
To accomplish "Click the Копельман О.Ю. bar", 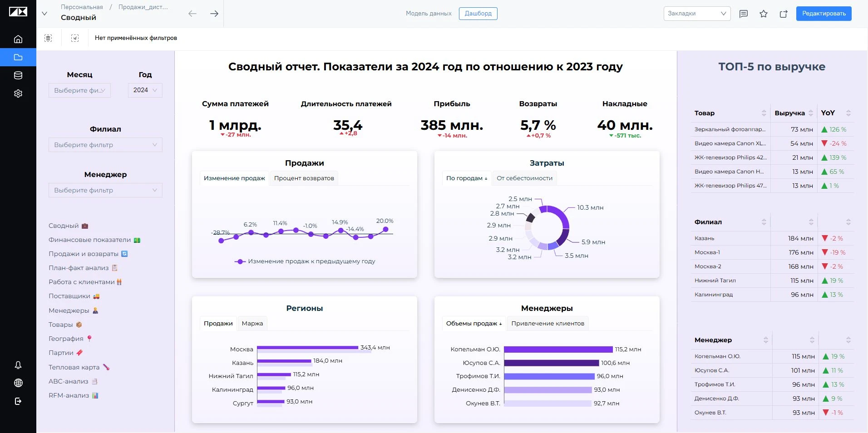I will point(558,349).
